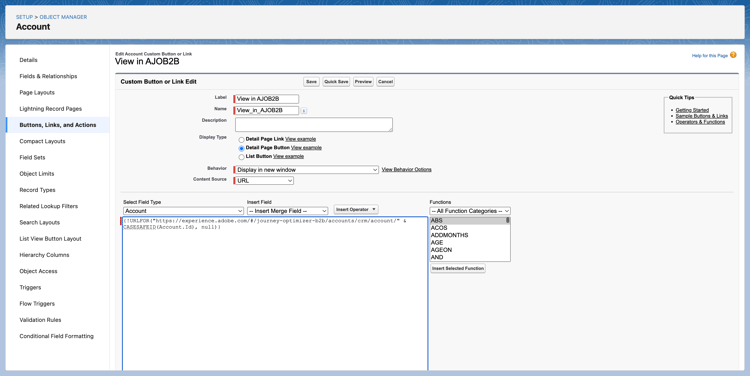Open the Insert Merge Field dropdown
The image size is (750, 376).
(x=287, y=211)
